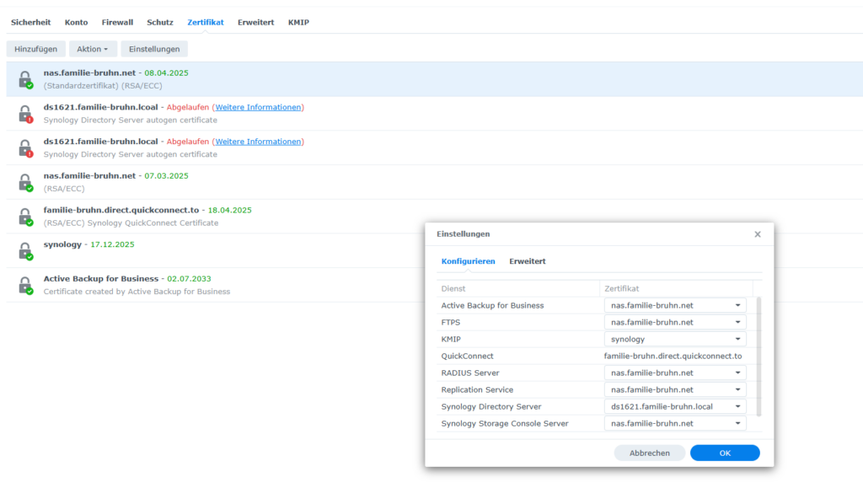This screenshot has width=863, height=504.
Task: Expand the FTPS certificate dropdown
Action: pos(737,322)
